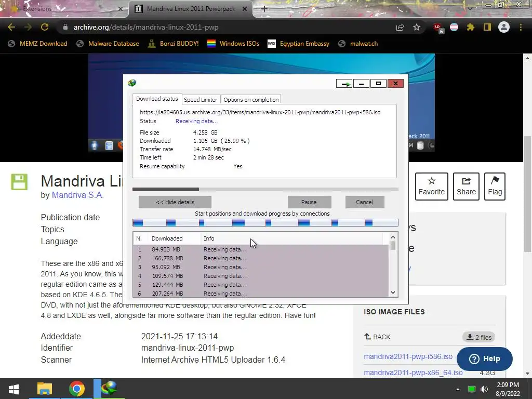The height and width of the screenshot is (399, 532).
Task: Reload the archive.org page
Action: pos(45,27)
